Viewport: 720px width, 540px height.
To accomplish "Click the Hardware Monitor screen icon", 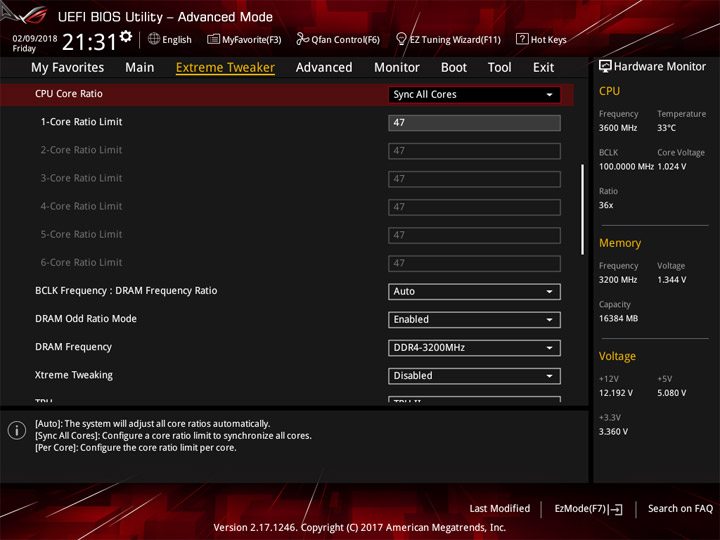I will pyautogui.click(x=605, y=66).
